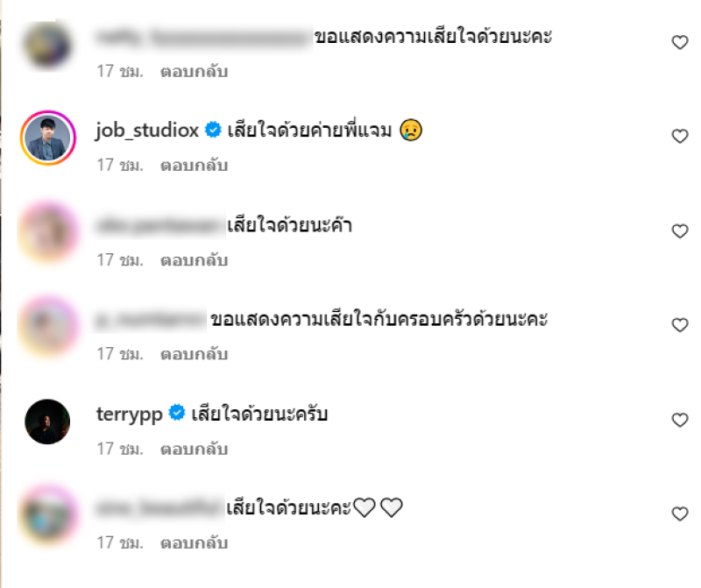Viewport: 701px width, 588px height.
Task: Reply to the ครอบครัว comment via ตอบกลับ
Action: [x=194, y=354]
